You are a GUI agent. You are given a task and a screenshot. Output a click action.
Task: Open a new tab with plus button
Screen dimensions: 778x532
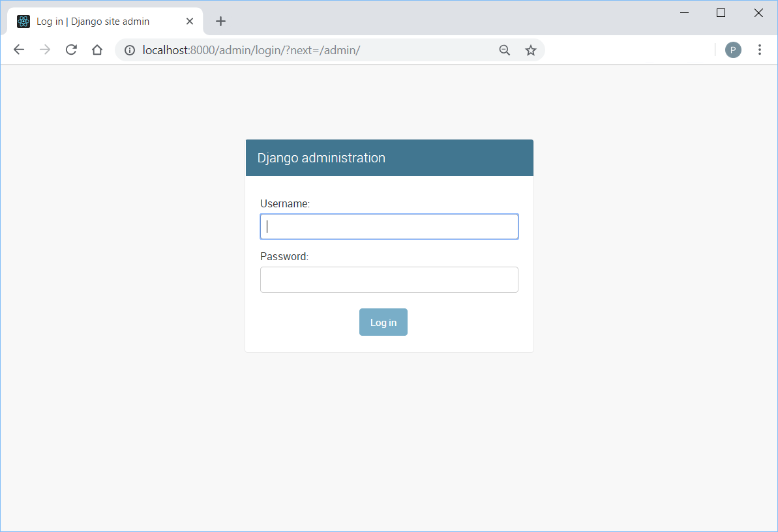[221, 22]
